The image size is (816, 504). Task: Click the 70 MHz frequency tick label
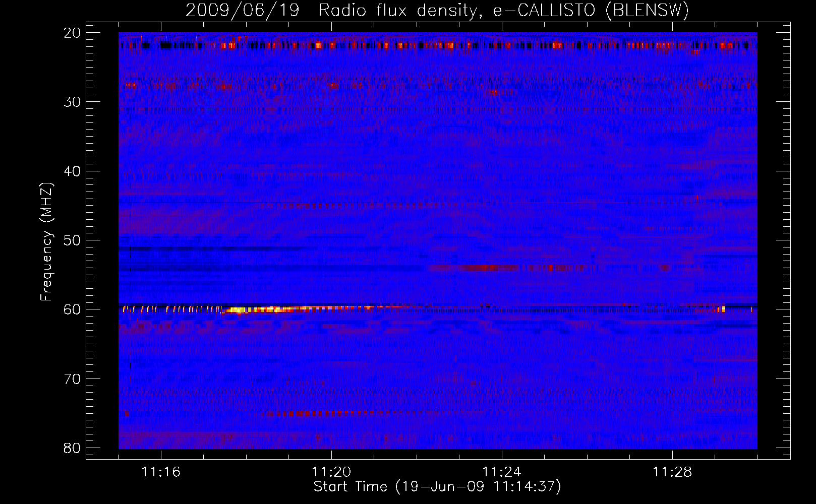pyautogui.click(x=72, y=379)
